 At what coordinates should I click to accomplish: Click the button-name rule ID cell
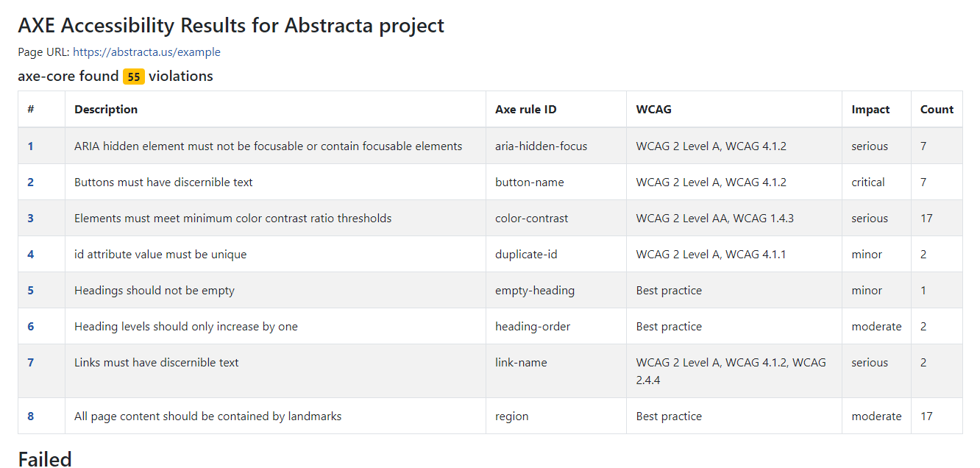(x=556, y=182)
